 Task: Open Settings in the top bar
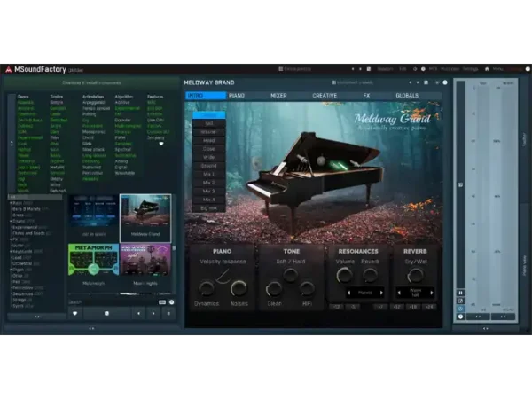pos(470,69)
